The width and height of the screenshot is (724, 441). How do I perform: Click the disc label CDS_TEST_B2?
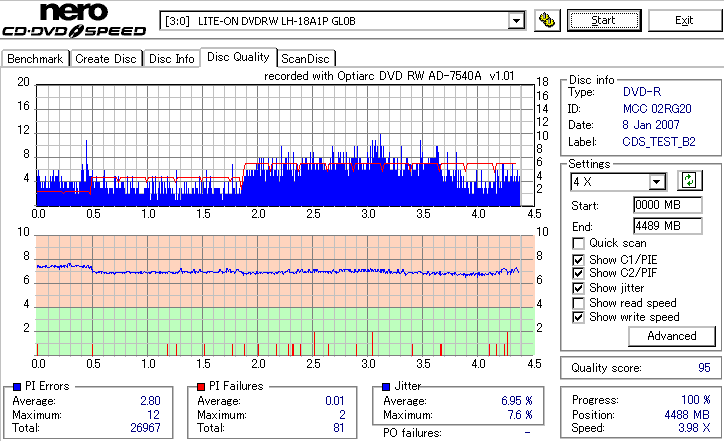tap(659, 142)
